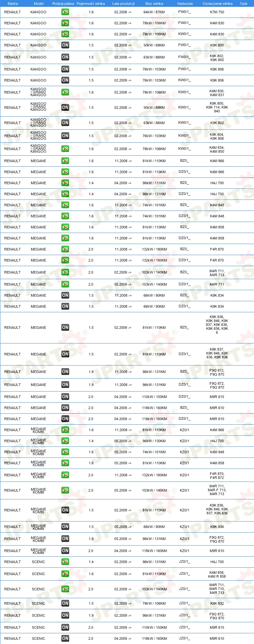
Task: Select the ON icon in Megane F9Q 872 BZ0_ row
Action: tap(65, 372)
